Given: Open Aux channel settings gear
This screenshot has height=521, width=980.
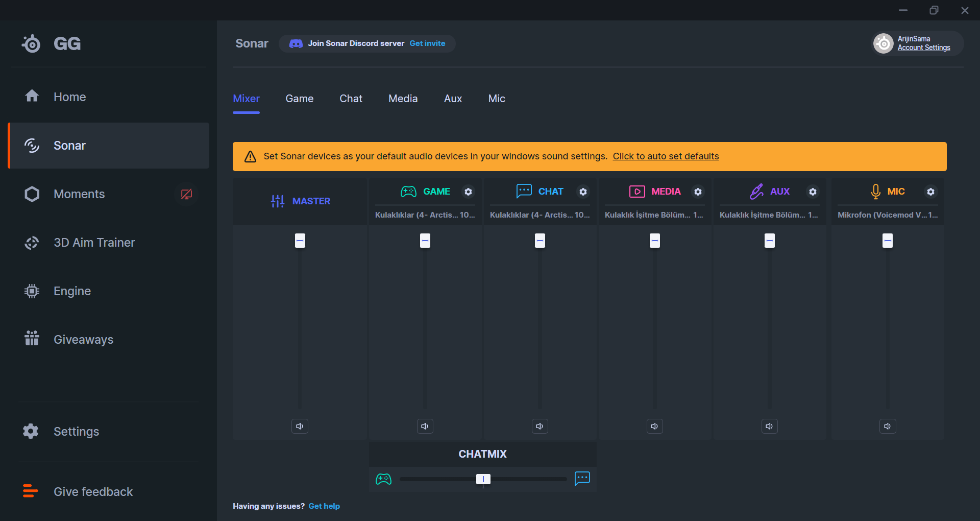Looking at the screenshot, I should tap(813, 192).
